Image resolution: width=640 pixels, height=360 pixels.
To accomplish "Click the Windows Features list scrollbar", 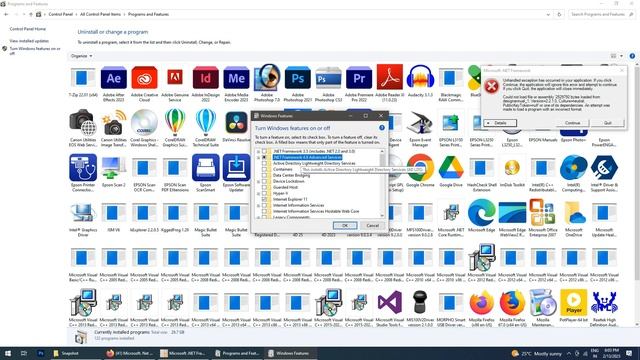I will (x=382, y=183).
